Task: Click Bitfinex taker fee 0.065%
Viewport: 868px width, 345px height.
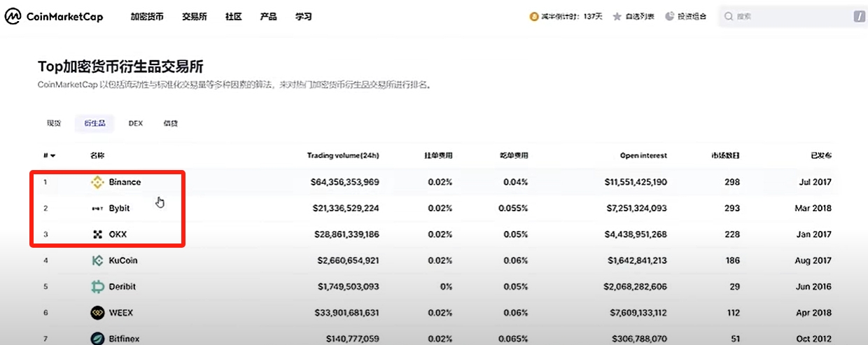Action: 513,339
